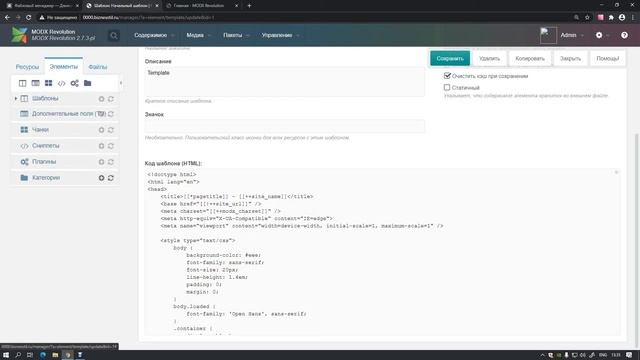Add a new snippet in Сниппеты row

101,146
